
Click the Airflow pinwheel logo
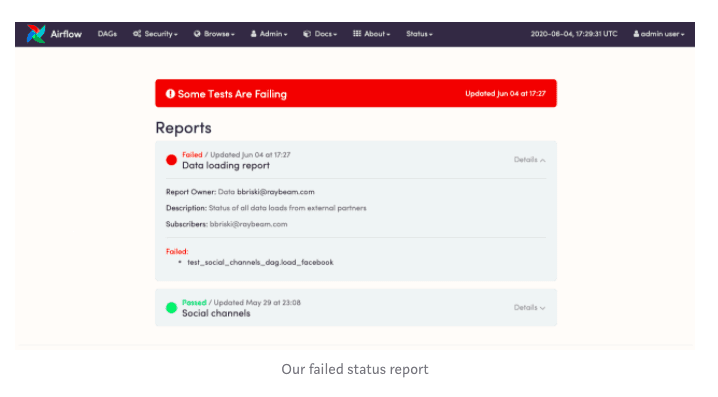(36, 34)
